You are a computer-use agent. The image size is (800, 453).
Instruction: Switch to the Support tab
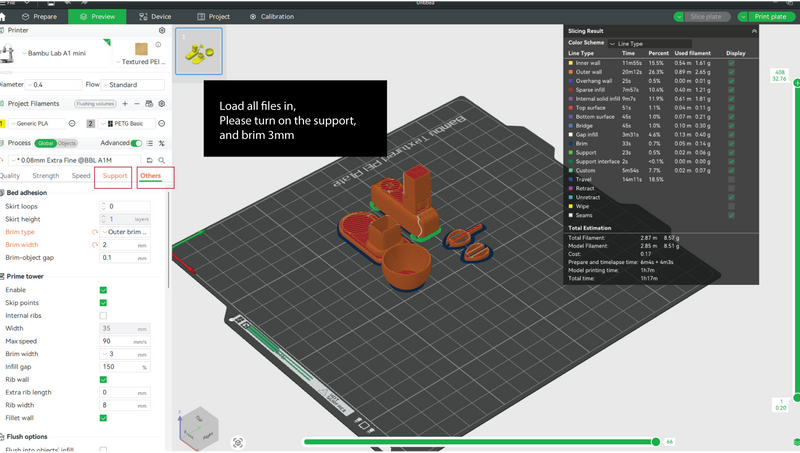[115, 175]
